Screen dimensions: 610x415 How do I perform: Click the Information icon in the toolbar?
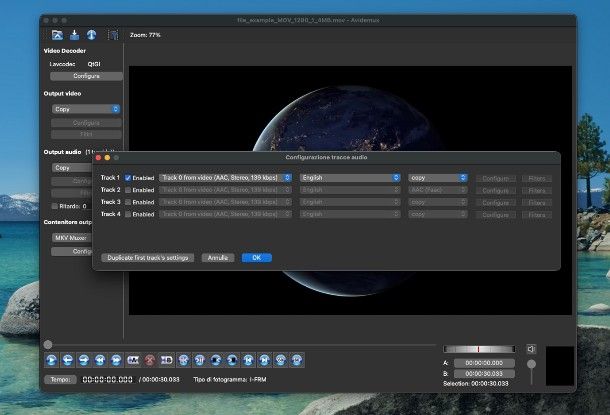[x=93, y=35]
